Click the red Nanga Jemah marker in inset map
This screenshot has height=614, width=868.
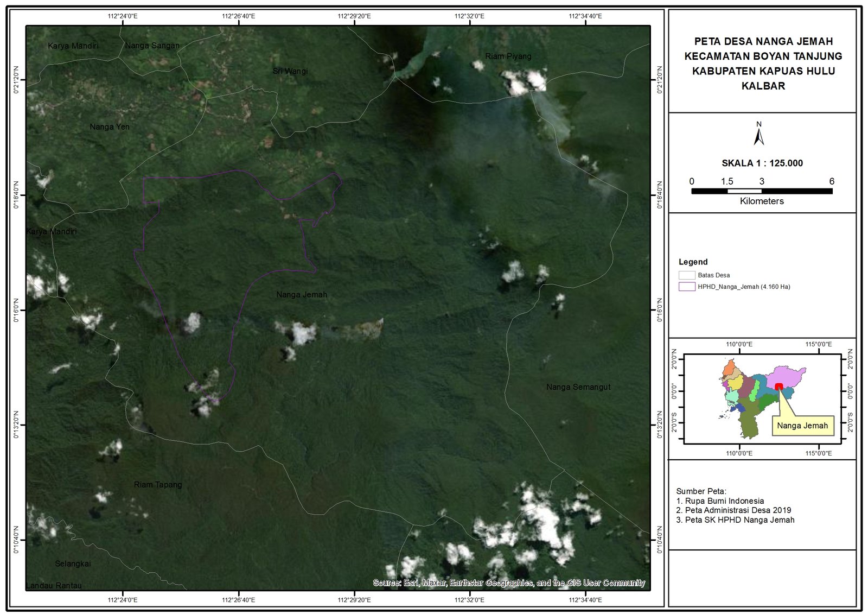[779, 386]
